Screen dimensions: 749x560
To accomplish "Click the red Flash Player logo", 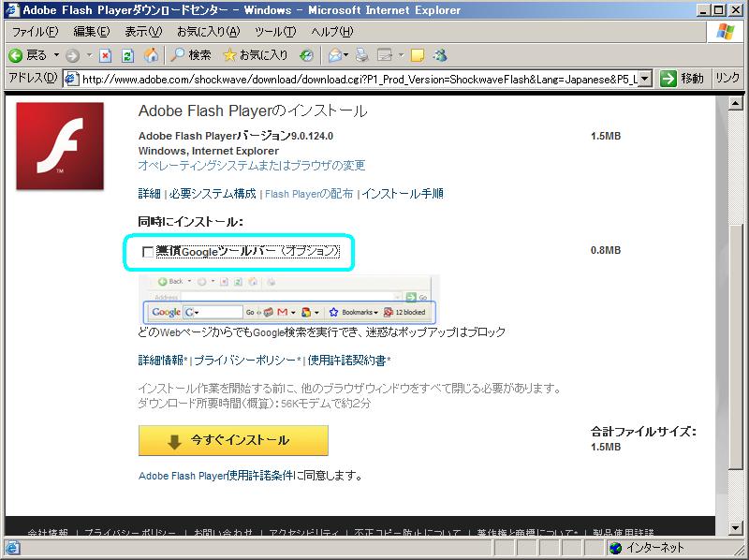I will pyautogui.click(x=60, y=146).
